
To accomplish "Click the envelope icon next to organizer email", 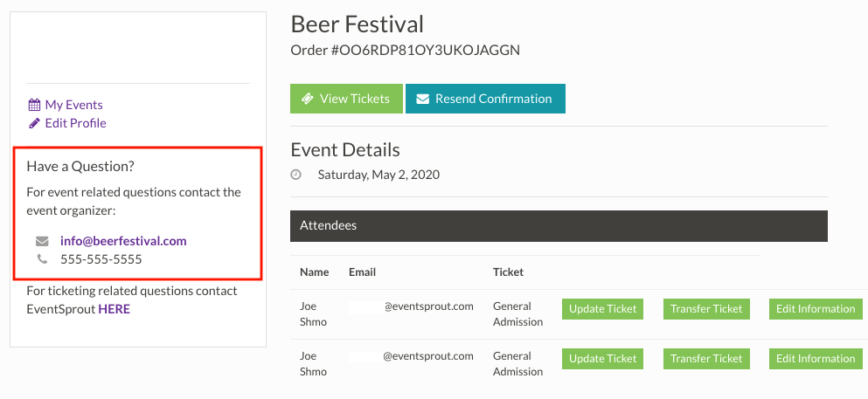I will click(42, 241).
